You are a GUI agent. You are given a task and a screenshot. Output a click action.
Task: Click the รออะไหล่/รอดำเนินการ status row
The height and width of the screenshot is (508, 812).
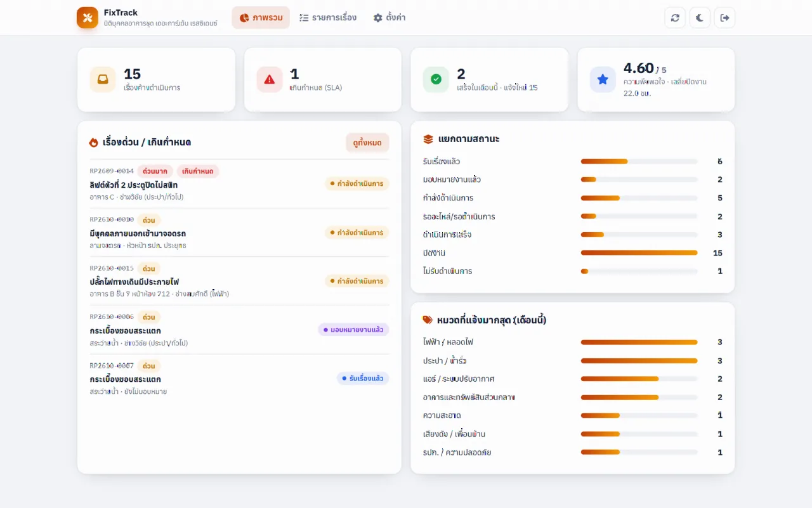tap(573, 216)
